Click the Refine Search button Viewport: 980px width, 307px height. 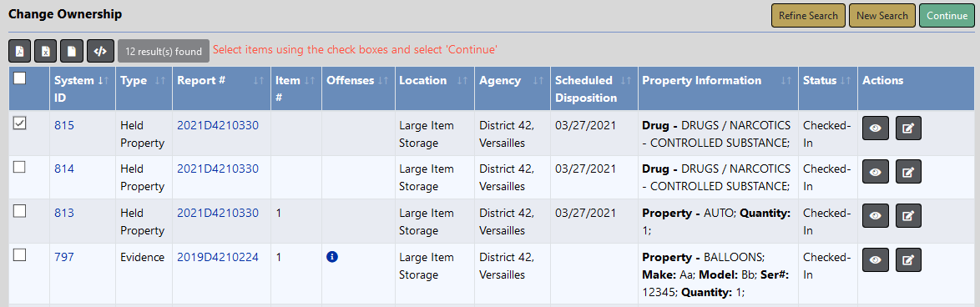click(808, 16)
